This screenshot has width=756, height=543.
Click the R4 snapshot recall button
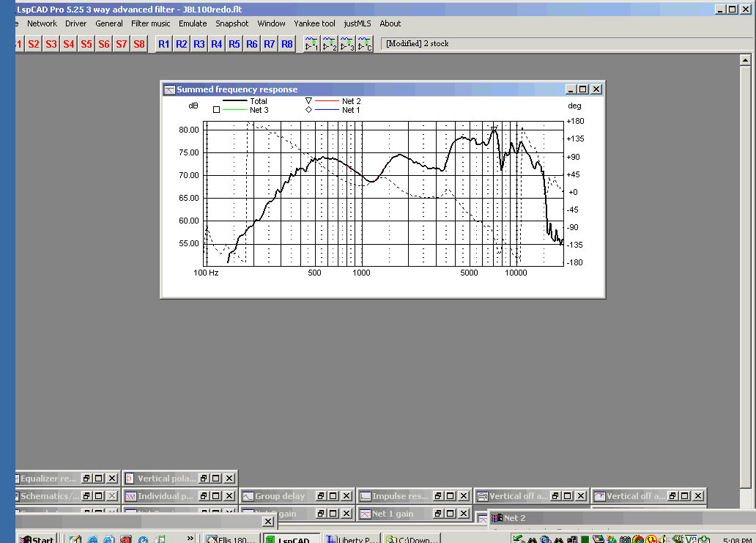coord(217,44)
